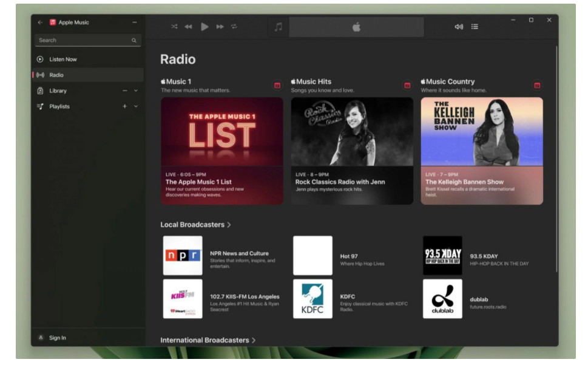Click the back arrow in the sidebar header

coord(40,22)
